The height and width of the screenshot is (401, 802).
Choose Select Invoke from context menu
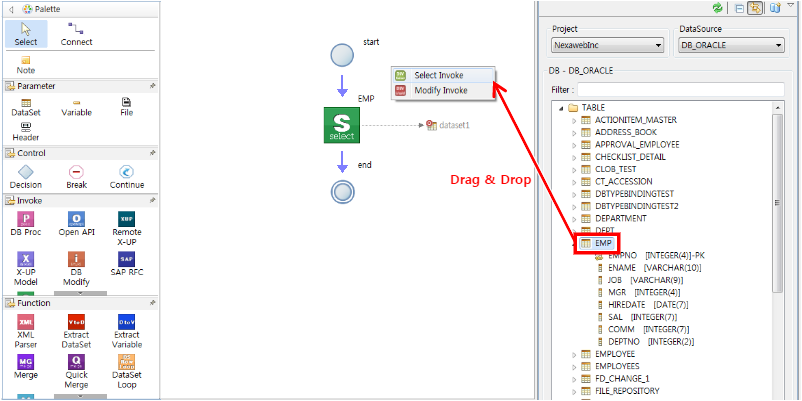point(440,75)
